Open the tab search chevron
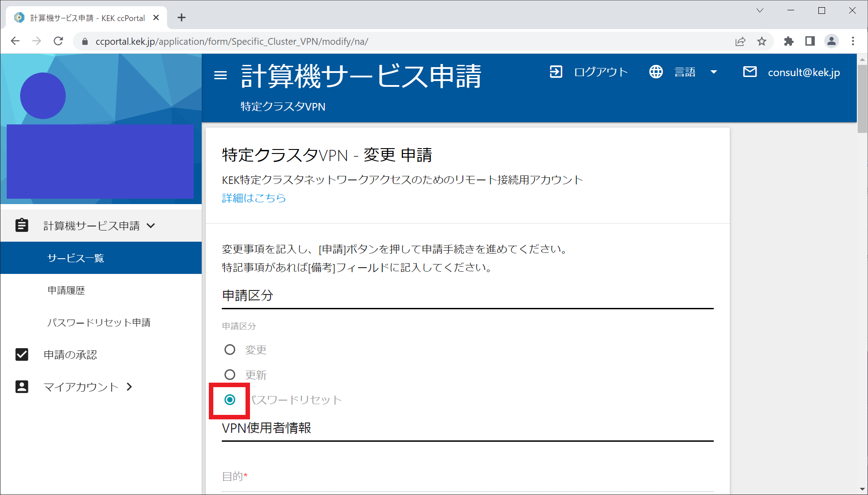The image size is (868, 495). coord(760,10)
